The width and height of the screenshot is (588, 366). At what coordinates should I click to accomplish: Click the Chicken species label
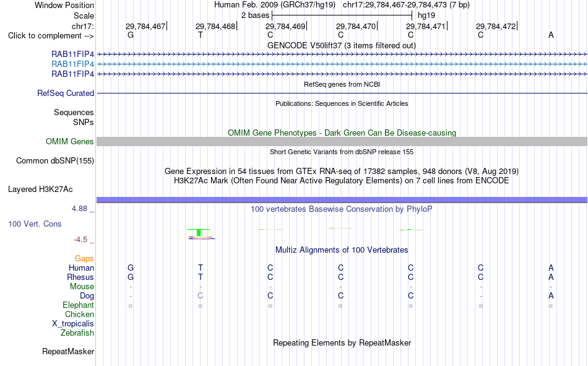click(x=79, y=314)
